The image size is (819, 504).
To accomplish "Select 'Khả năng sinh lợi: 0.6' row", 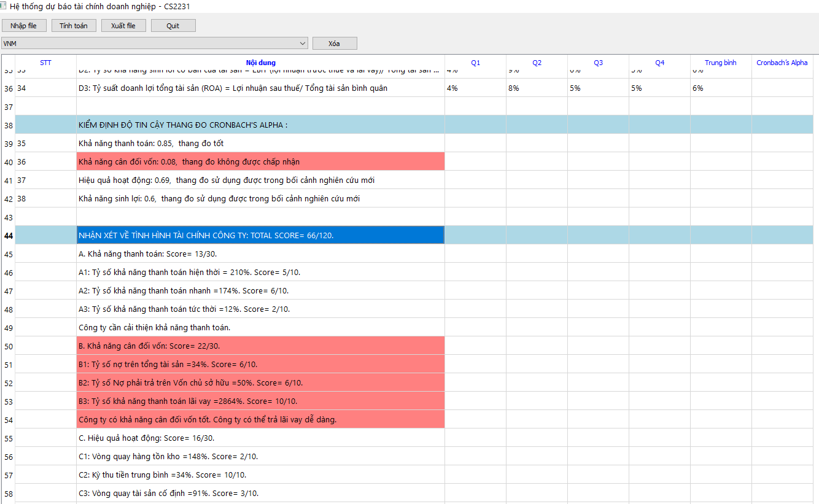I will tap(261, 198).
